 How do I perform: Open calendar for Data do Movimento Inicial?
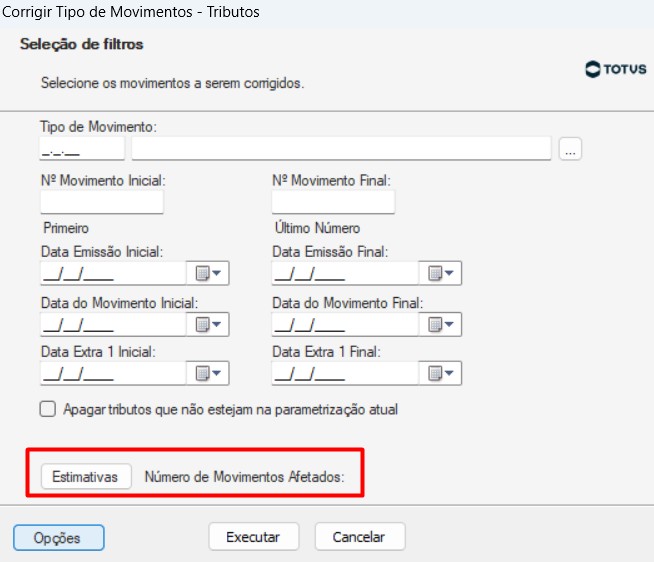pos(208,325)
